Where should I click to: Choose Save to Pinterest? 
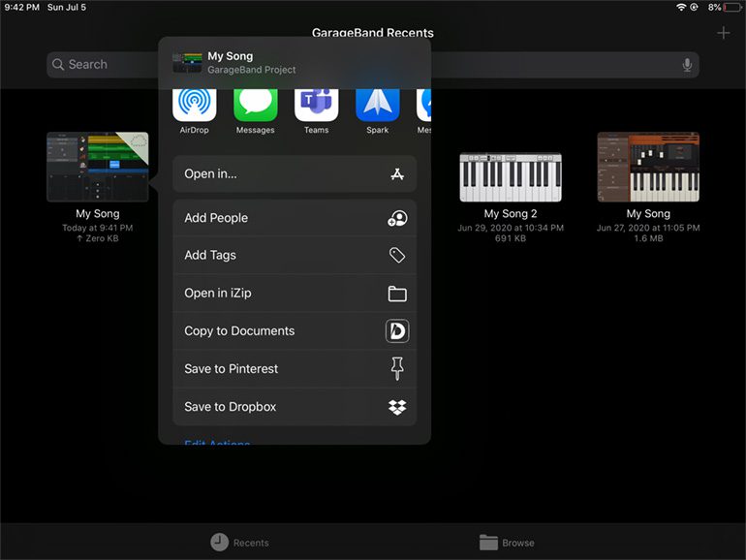[x=295, y=369]
